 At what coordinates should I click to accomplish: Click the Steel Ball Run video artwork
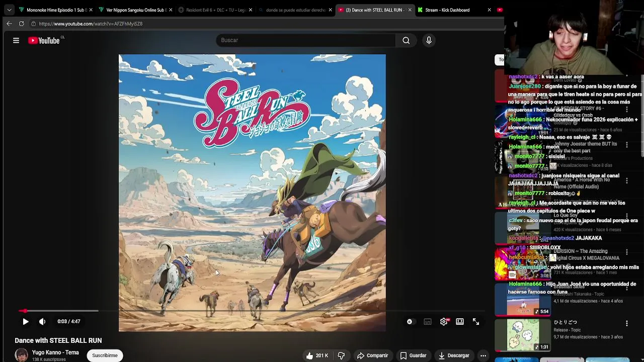[x=252, y=193]
